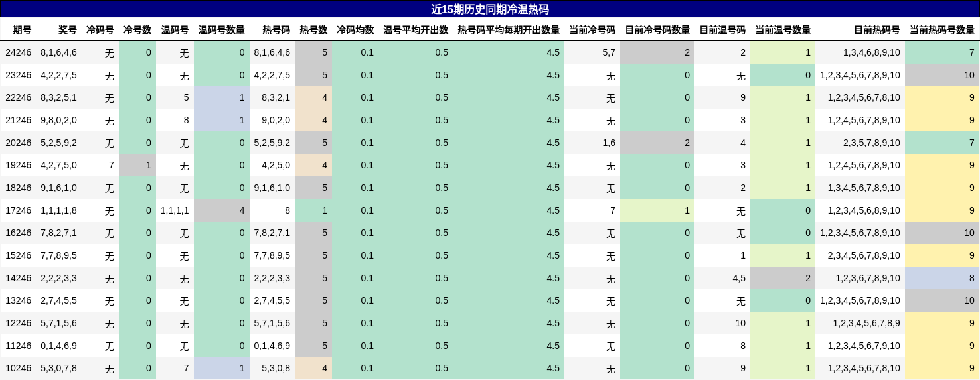Click period number 12246
This screenshot has width=980, height=380.
(x=18, y=323)
